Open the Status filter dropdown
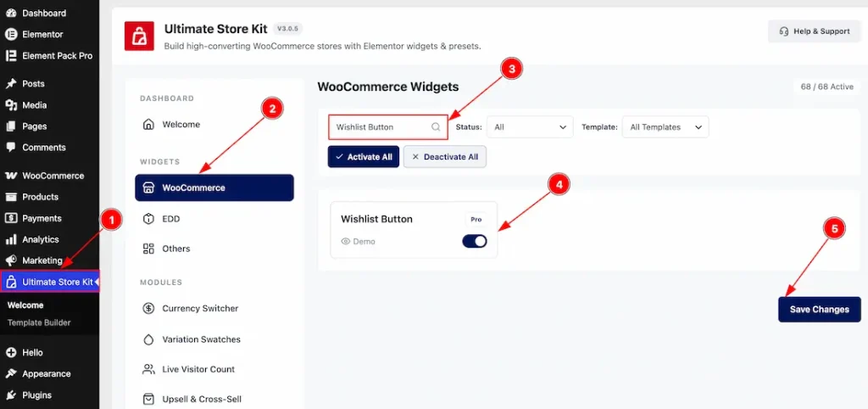The height and width of the screenshot is (409, 868). tap(531, 127)
